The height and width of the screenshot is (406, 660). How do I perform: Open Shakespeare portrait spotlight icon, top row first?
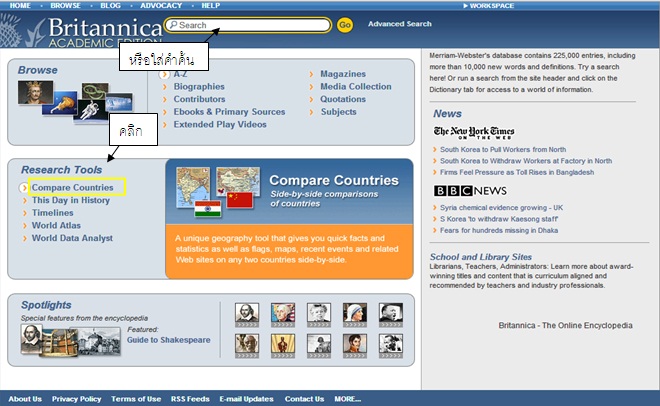click(x=247, y=315)
